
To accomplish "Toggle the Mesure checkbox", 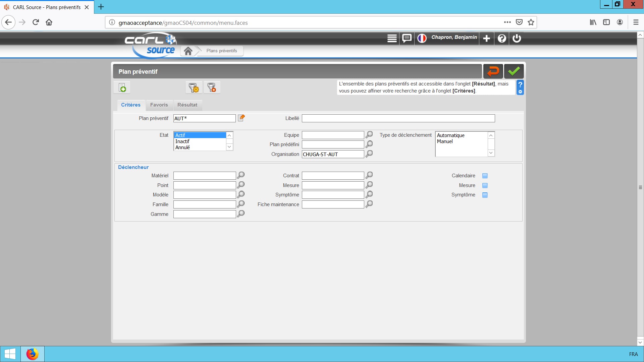I will click(485, 185).
